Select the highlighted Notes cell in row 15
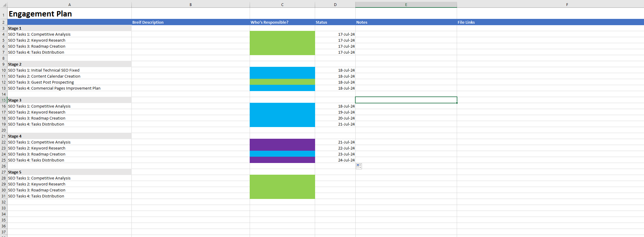 [x=406, y=100]
